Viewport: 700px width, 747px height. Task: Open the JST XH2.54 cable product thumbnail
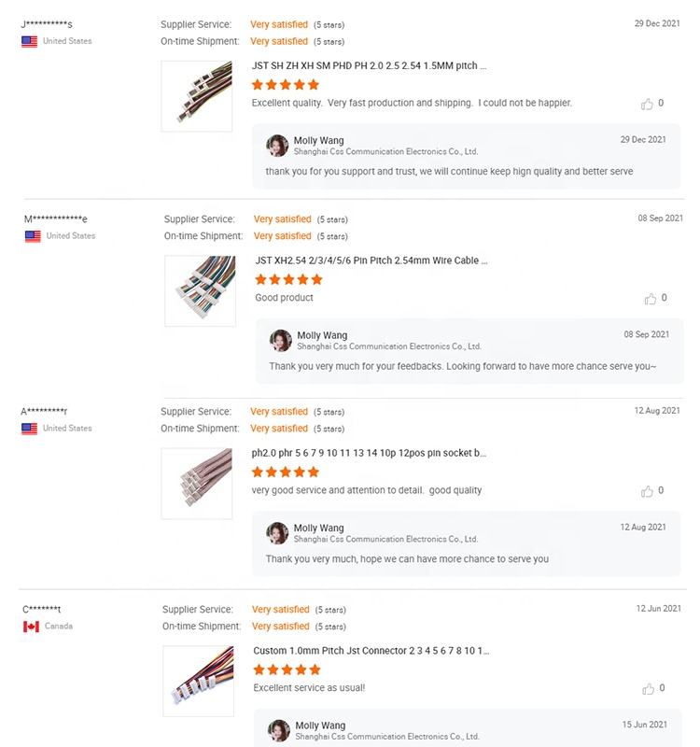tap(200, 290)
